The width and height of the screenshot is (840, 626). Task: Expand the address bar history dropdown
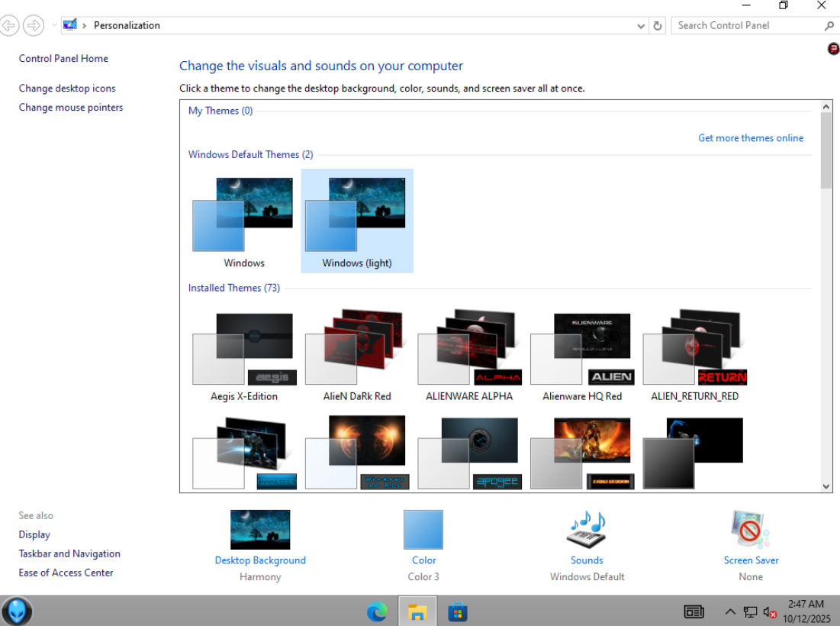tap(641, 25)
